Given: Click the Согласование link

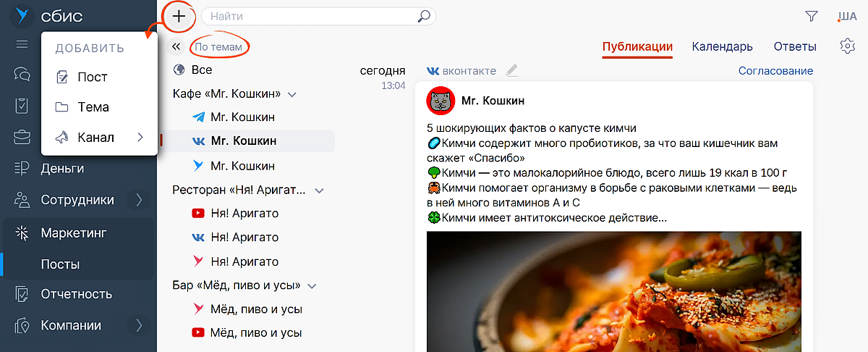Looking at the screenshot, I should tap(775, 71).
